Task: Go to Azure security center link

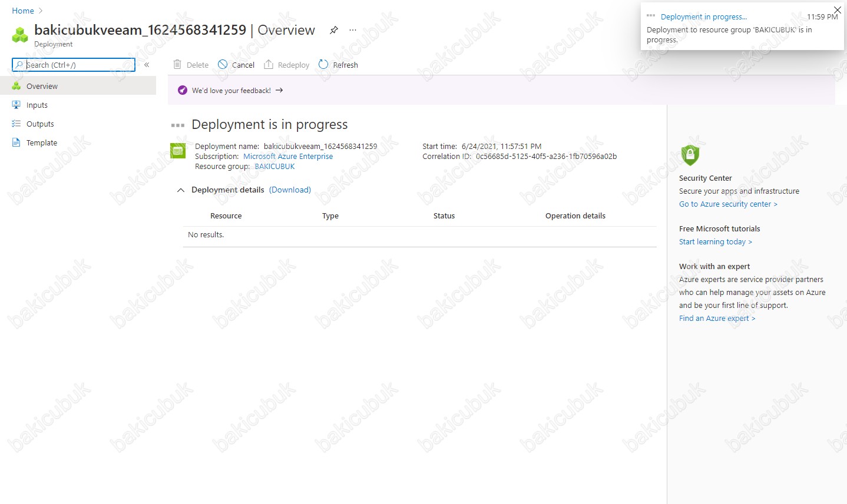Action: (x=728, y=204)
